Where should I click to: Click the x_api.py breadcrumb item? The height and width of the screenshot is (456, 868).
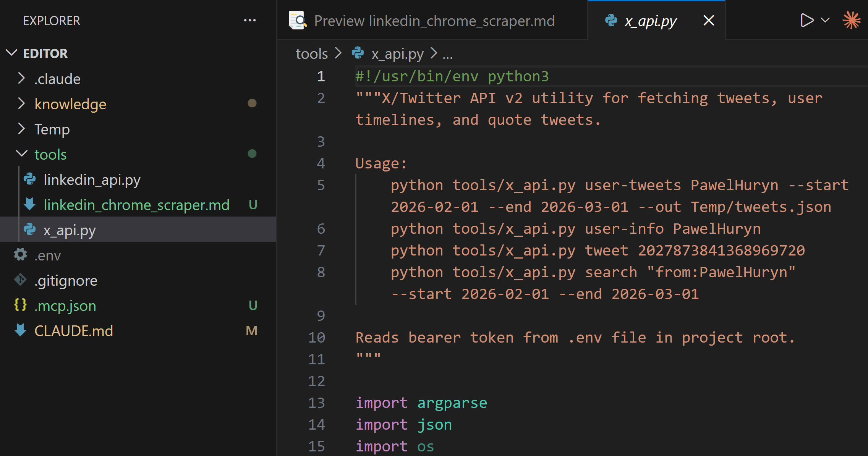(x=397, y=54)
